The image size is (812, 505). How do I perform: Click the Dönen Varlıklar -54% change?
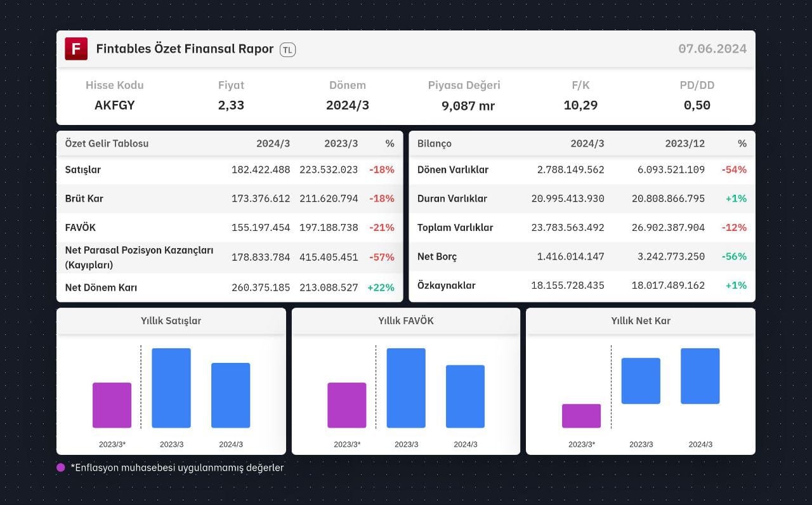(x=734, y=170)
